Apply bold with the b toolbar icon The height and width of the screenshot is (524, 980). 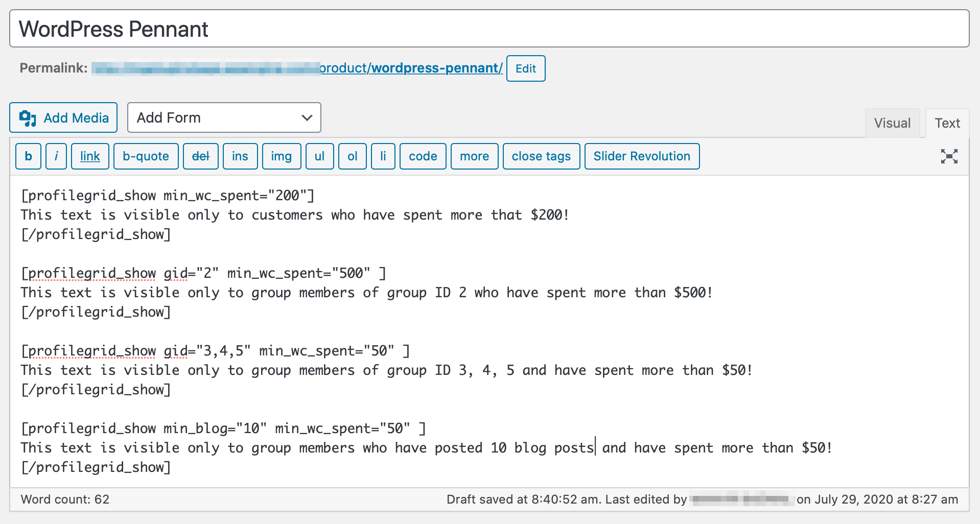(28, 156)
